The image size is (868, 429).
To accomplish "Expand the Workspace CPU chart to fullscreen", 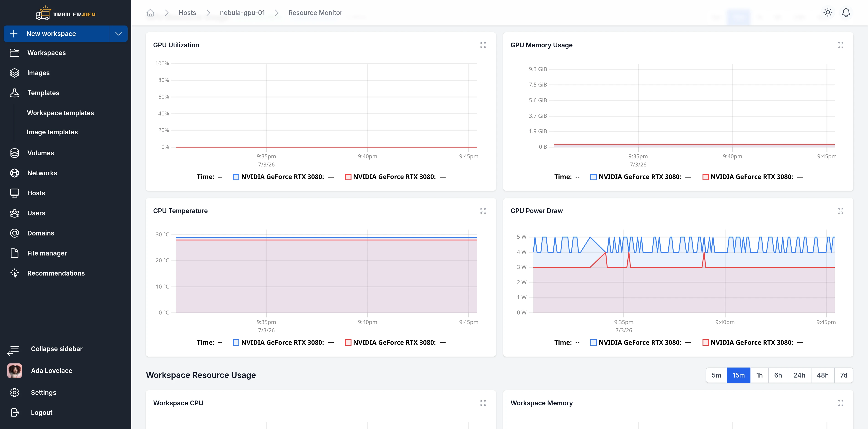I will 483,403.
